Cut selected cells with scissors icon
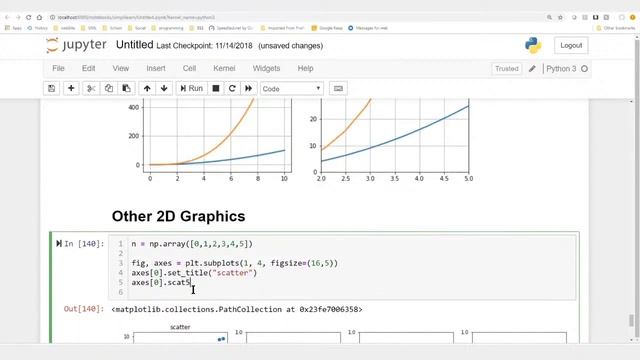Image resolution: width=640 pixels, height=360 pixels. (91, 89)
